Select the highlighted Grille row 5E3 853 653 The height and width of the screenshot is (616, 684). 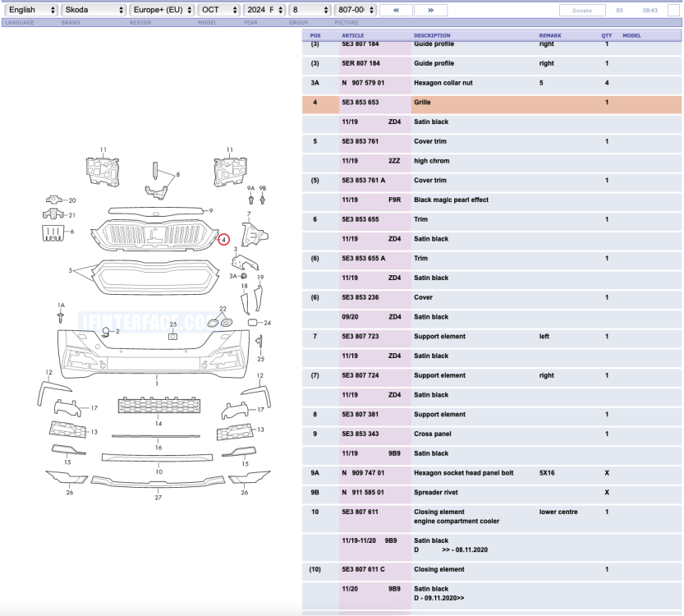pyautogui.click(x=492, y=103)
